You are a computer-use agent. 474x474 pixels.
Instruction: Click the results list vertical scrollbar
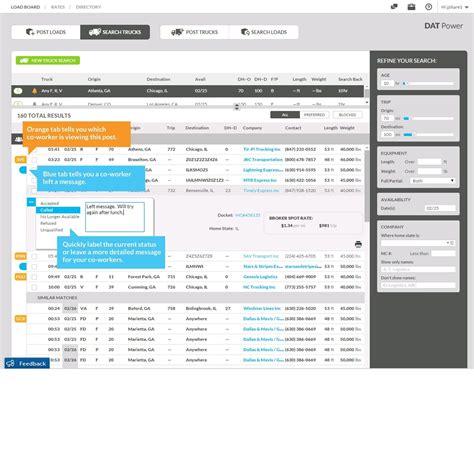(x=367, y=185)
